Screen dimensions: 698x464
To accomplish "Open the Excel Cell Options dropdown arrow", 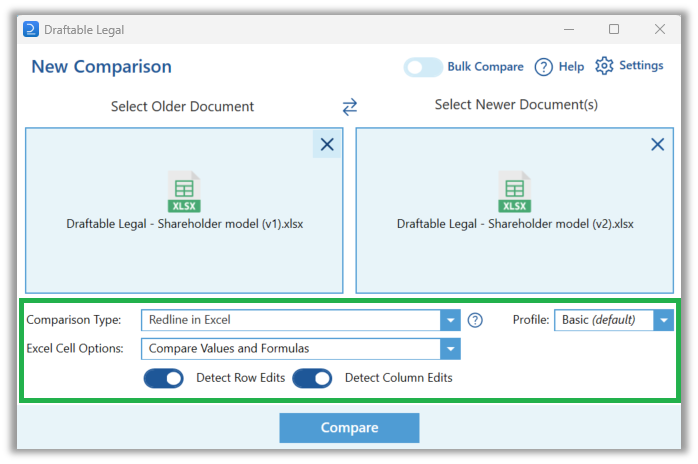I will (x=450, y=349).
